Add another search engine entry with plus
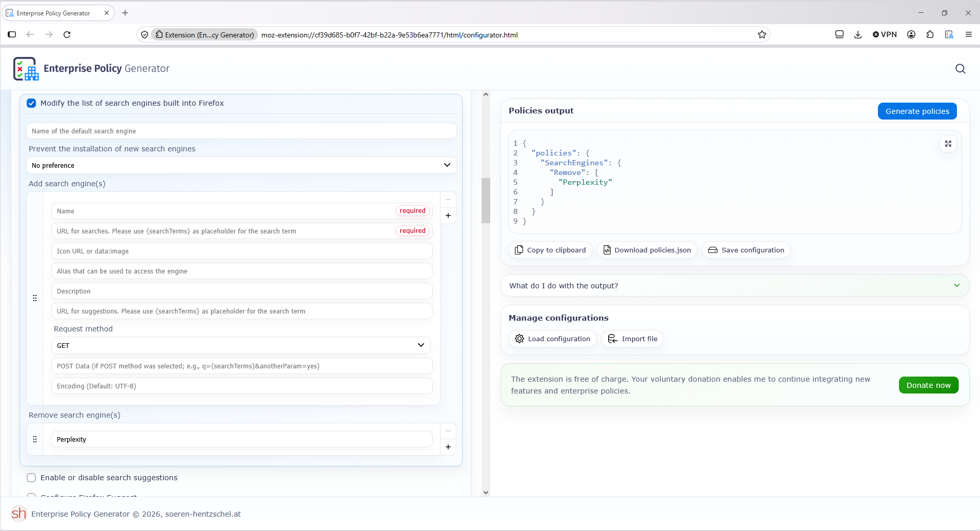This screenshot has width=980, height=531. click(x=448, y=215)
